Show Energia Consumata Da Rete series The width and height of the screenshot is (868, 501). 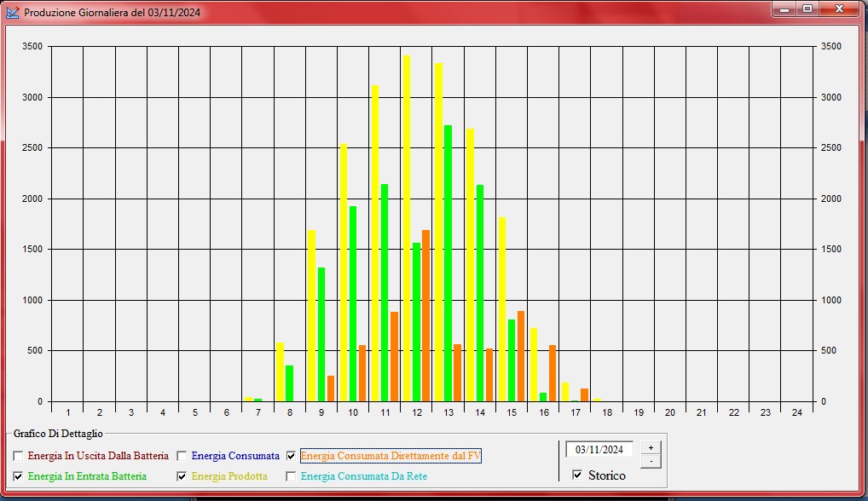291,476
